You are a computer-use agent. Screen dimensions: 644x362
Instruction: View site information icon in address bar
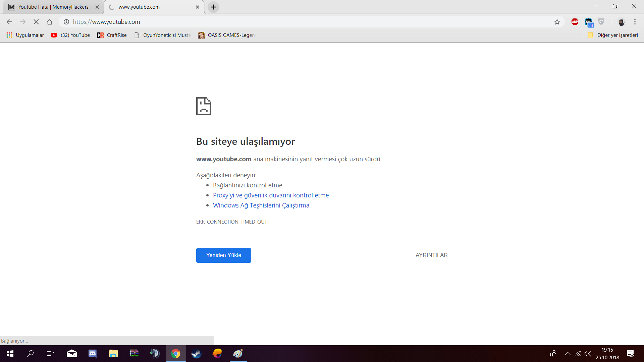click(x=66, y=22)
